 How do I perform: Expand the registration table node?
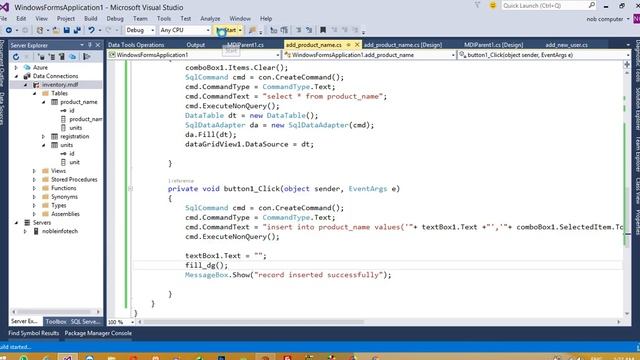tap(44, 137)
